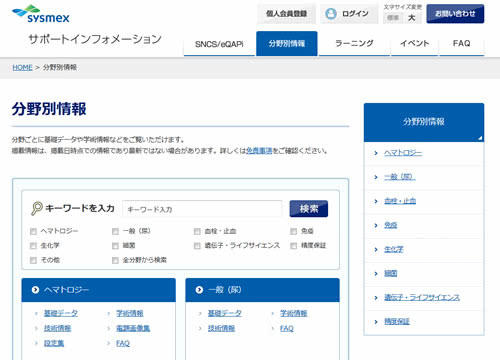
Task: Open 学術情報 under 一般（尿） panel
Action: (294, 313)
